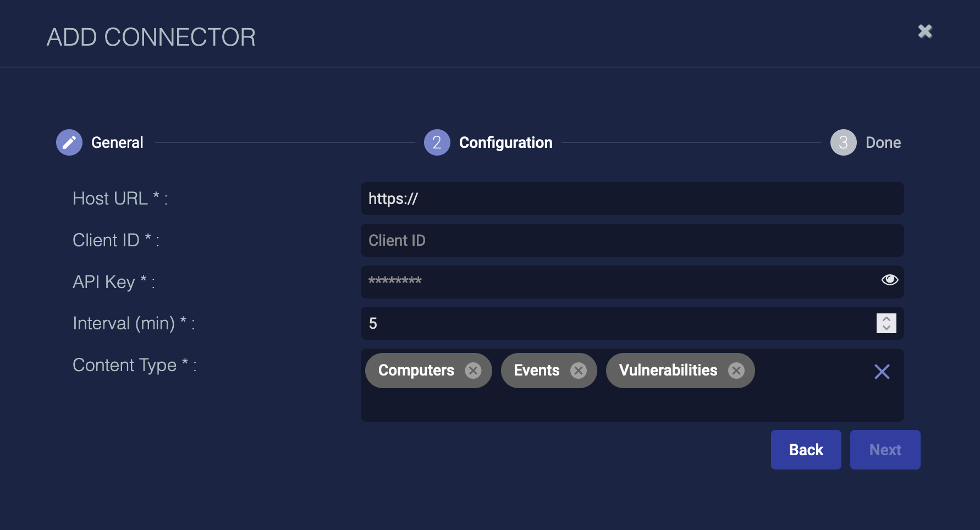Focus the API Key password field

[x=616, y=282]
